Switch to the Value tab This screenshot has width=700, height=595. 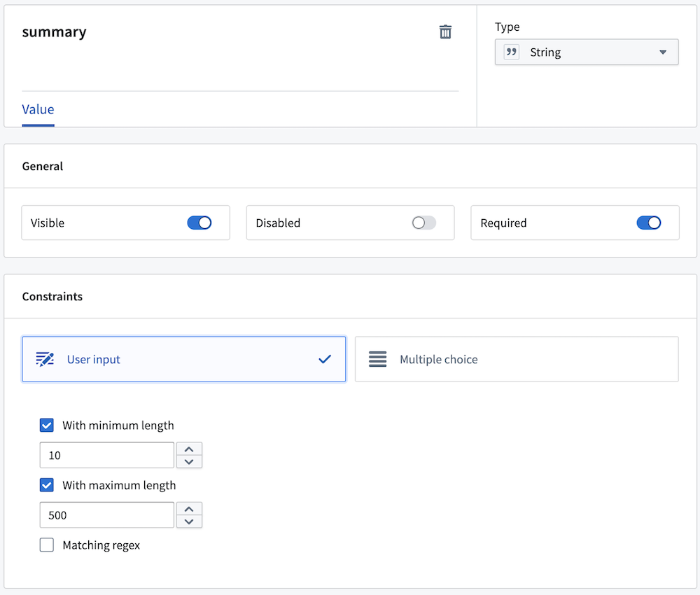[38, 110]
